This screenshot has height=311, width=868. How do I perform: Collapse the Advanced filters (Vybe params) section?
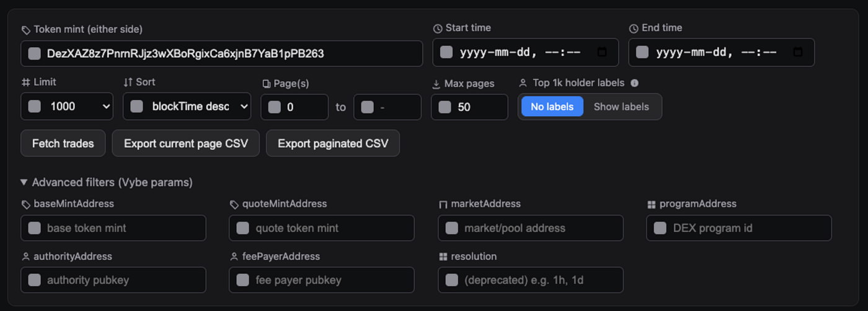point(106,183)
